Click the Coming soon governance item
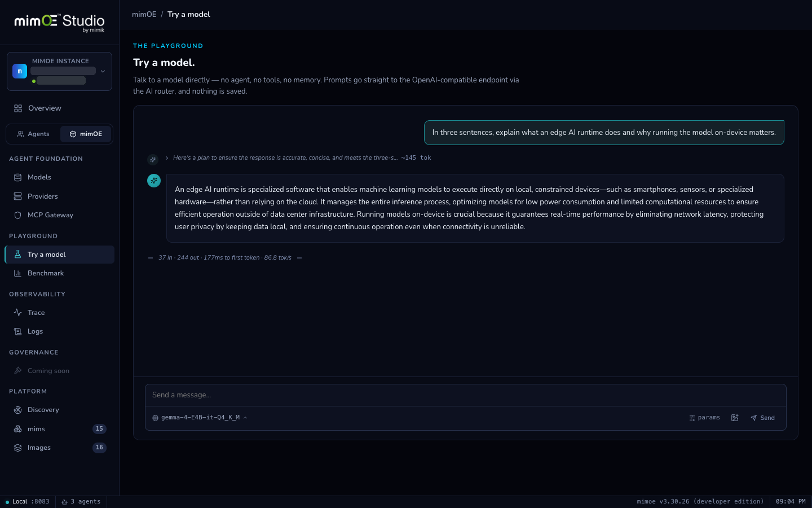This screenshot has width=812, height=508. [59, 371]
